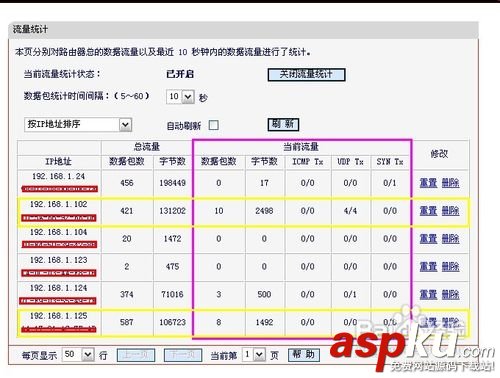The height and width of the screenshot is (378, 500).
Task: Click the 总流量 group header
Action: click(x=147, y=147)
